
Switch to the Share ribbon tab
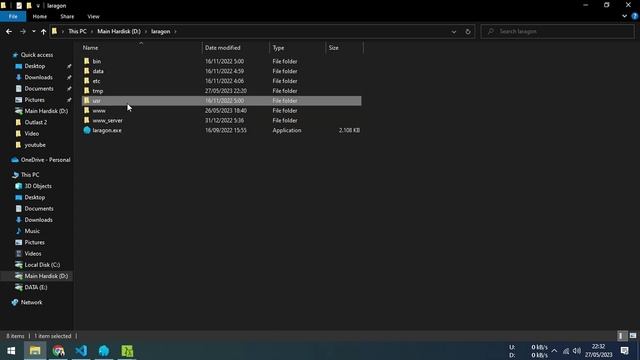pos(67,16)
